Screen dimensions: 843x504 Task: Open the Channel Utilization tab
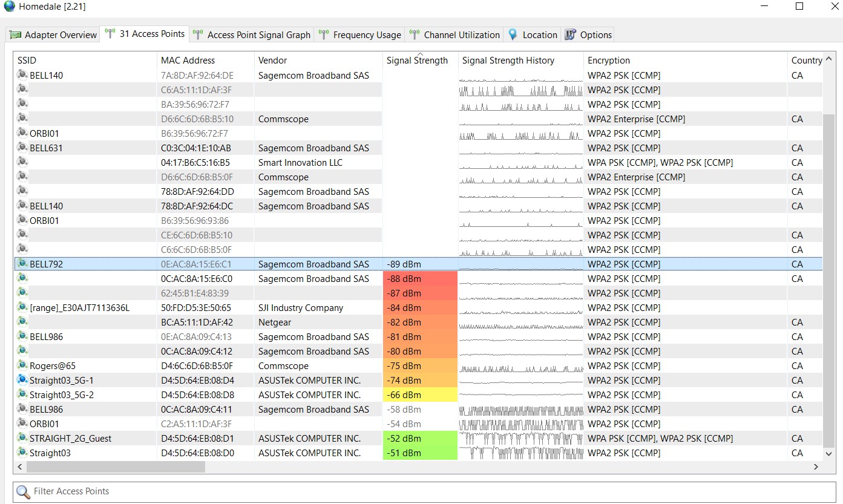click(x=454, y=34)
